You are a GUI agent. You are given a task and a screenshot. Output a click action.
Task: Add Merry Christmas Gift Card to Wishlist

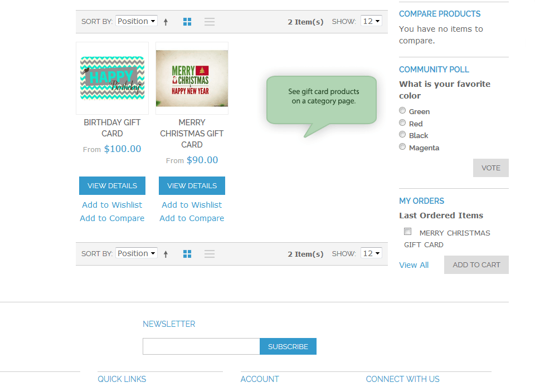point(192,204)
